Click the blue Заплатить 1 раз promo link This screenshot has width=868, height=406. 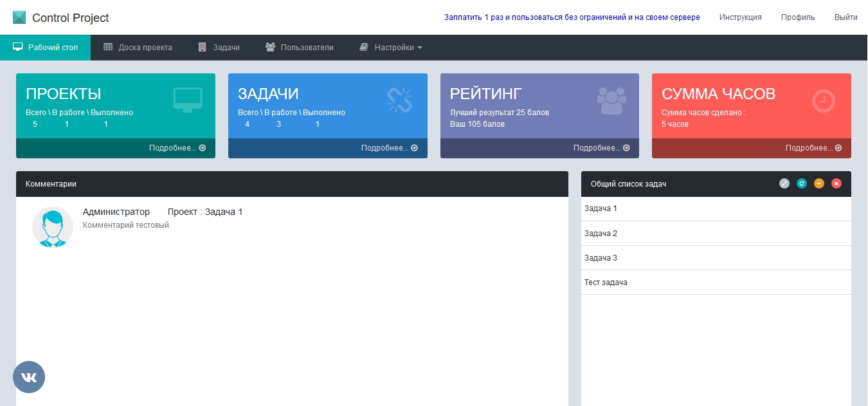tap(572, 17)
